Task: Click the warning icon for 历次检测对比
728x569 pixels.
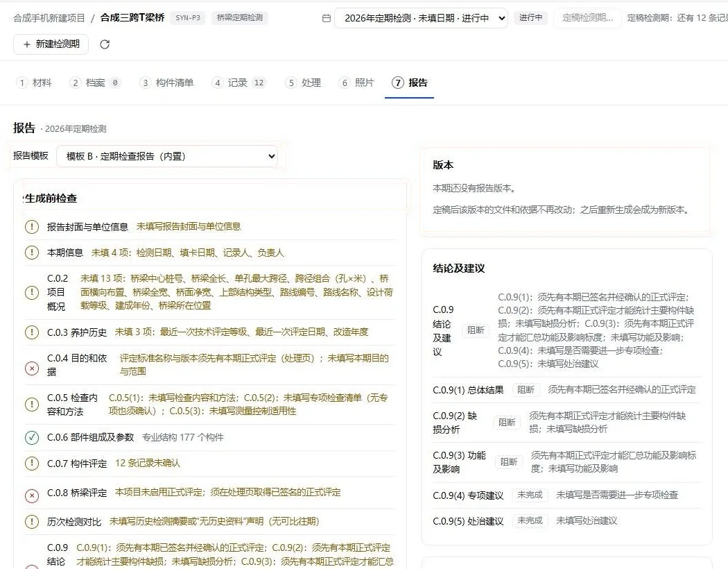Action: [x=32, y=522]
